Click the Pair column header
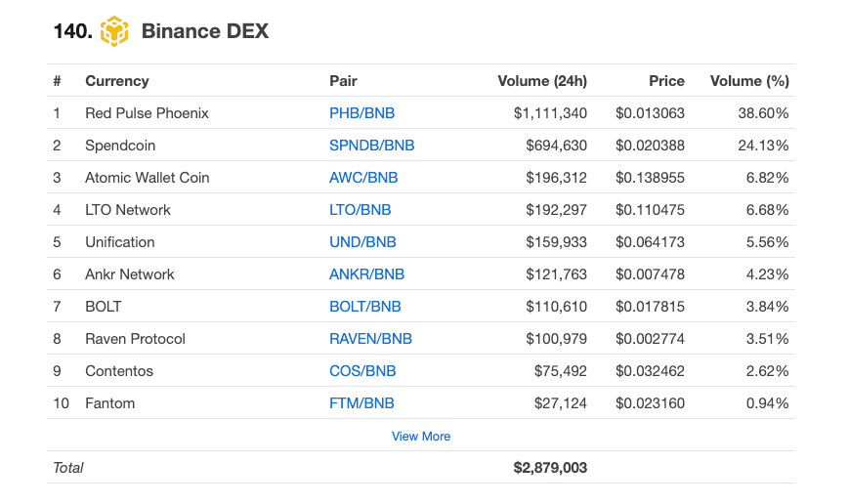This screenshot has height=504, width=849. click(343, 81)
